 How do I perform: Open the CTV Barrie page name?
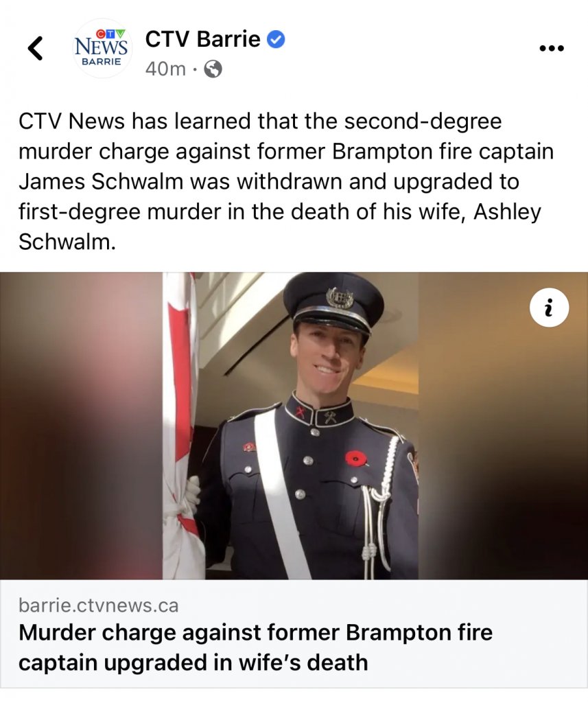[x=202, y=39]
